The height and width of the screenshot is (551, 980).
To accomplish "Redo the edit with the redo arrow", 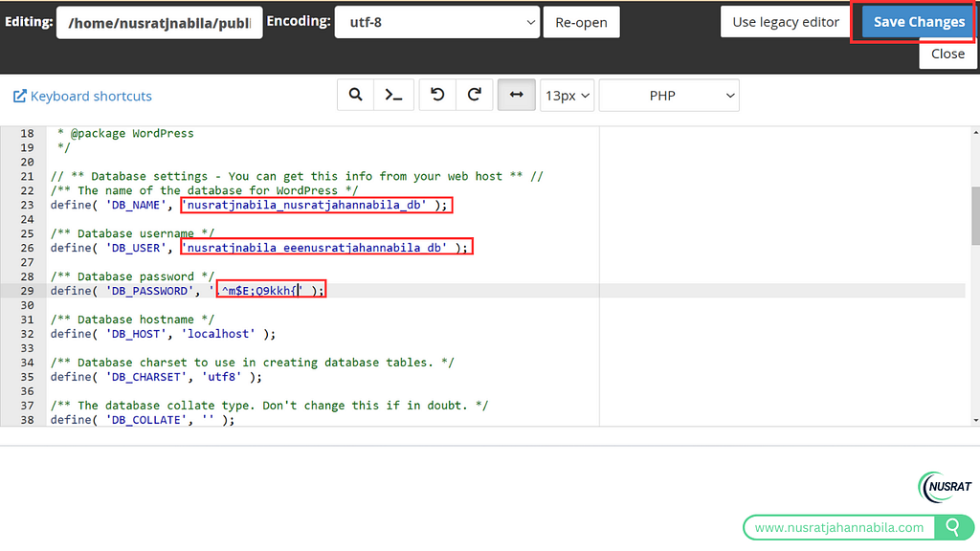I will (475, 95).
